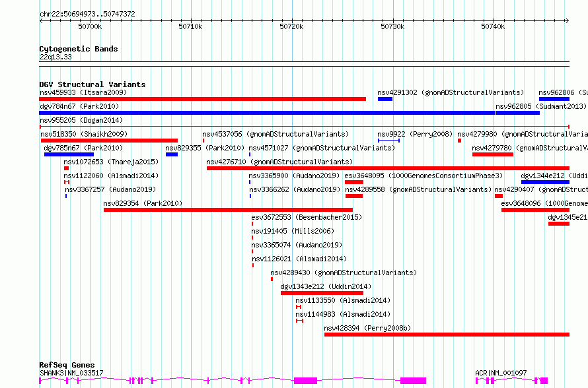The image size is (588, 388).
Task: Select nsv829355 blue bar
Action: 172,154
